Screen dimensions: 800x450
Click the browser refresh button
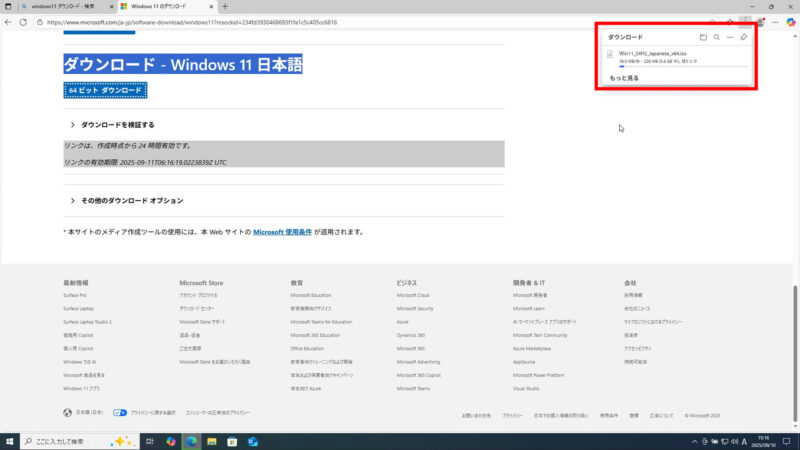[23, 21]
